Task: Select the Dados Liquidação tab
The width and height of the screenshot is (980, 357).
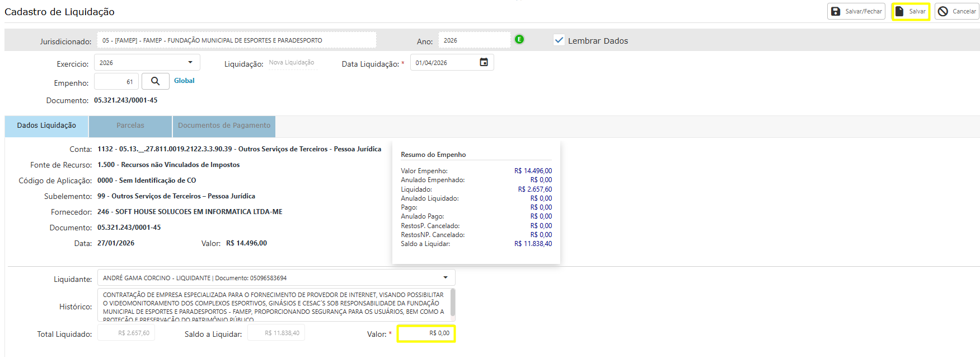Action: [46, 126]
